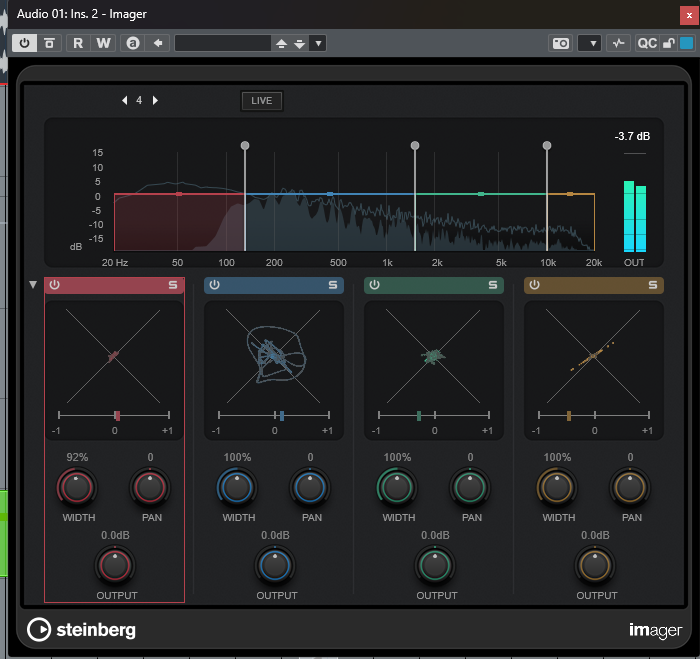Click the orange band WIDTH knob
700x659 pixels.
pos(557,487)
